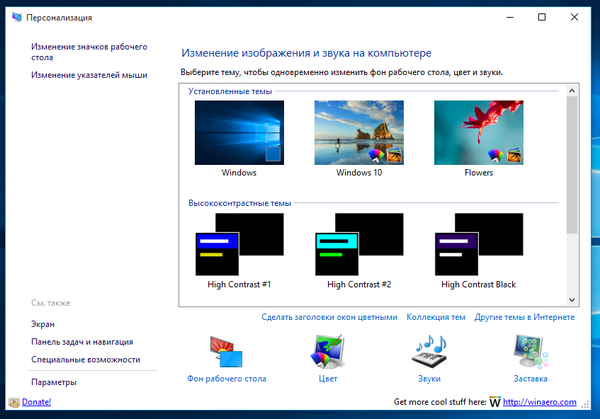Screen dimensions: 600x419
Task: Click the window resize grip corner
Action: pos(585,404)
